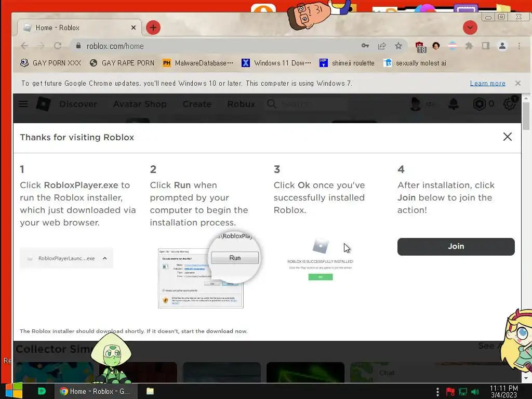Open the Extensions puzzle piece menu
This screenshot has height=399, width=532.
point(469,46)
